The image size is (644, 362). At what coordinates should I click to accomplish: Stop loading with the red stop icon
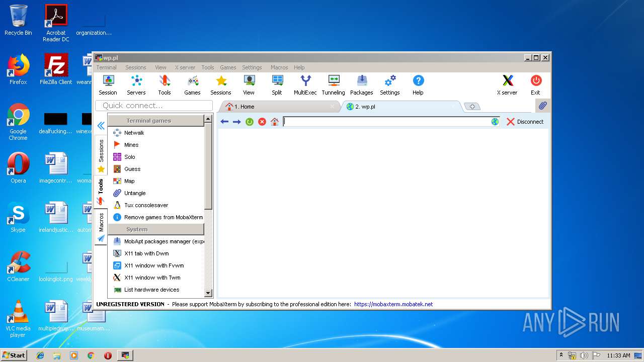[262, 122]
